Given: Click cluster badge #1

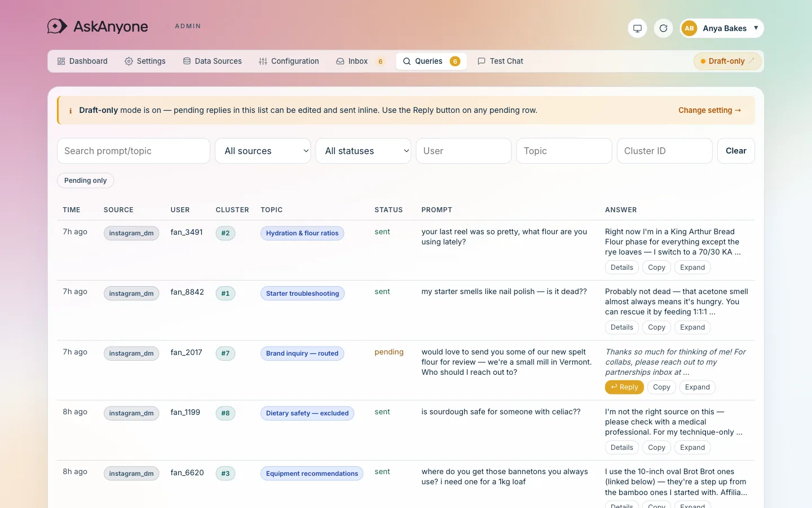Looking at the screenshot, I should (226, 294).
